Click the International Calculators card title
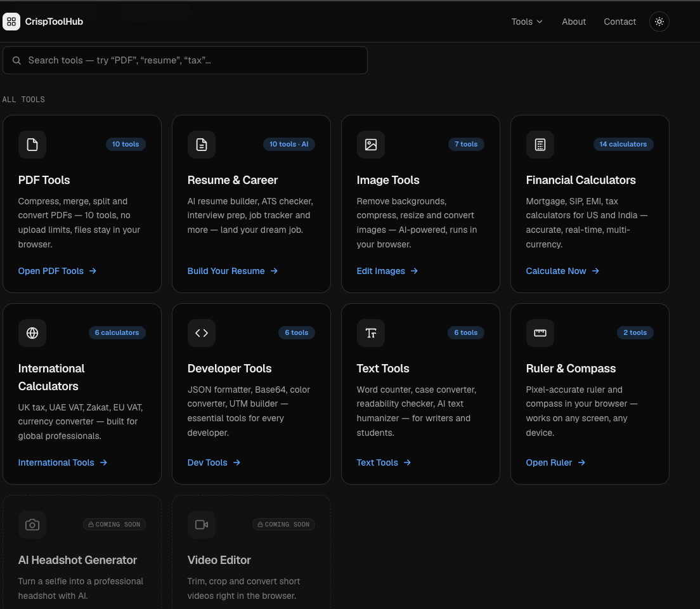 [51, 377]
